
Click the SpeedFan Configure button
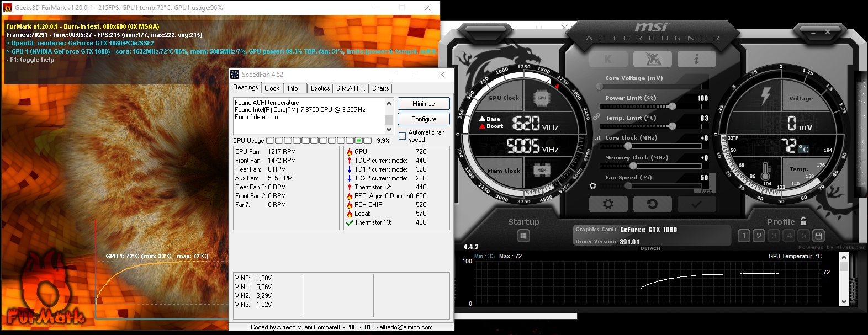[424, 119]
